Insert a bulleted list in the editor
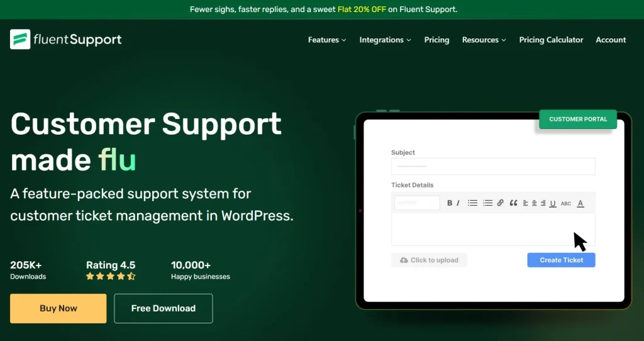Screen dimensions: 644x341 472,203
